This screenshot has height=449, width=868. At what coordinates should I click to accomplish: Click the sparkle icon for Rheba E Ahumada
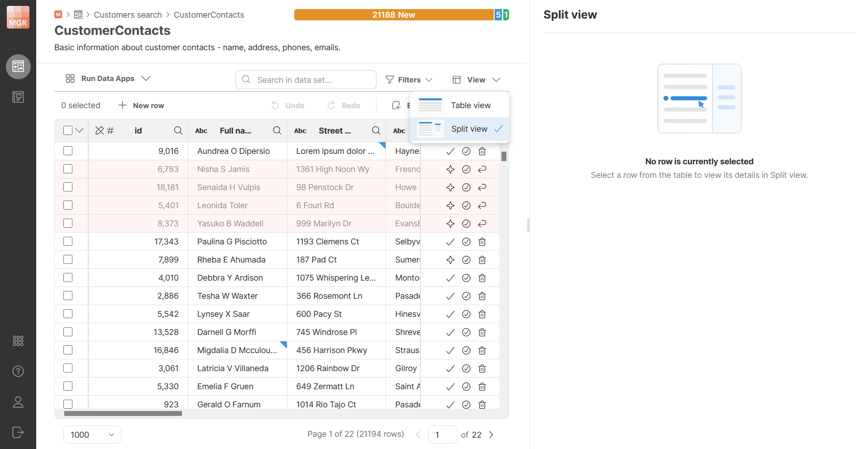point(450,260)
